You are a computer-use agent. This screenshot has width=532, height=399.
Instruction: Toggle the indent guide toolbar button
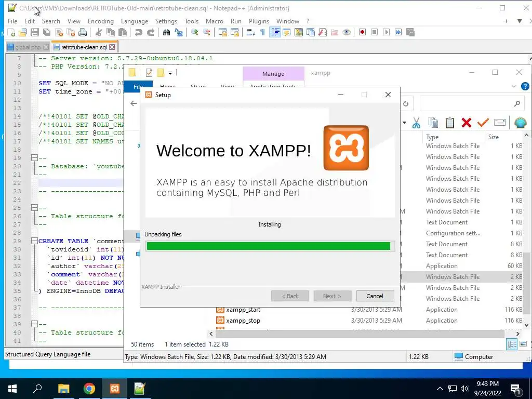point(275,32)
